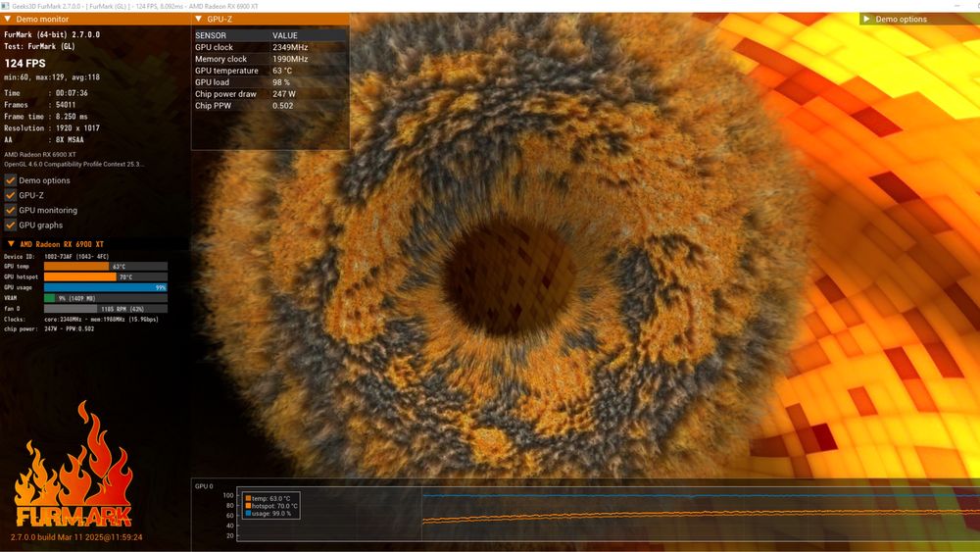Click the Resolution 1920 x 1017 value

pos(77,128)
